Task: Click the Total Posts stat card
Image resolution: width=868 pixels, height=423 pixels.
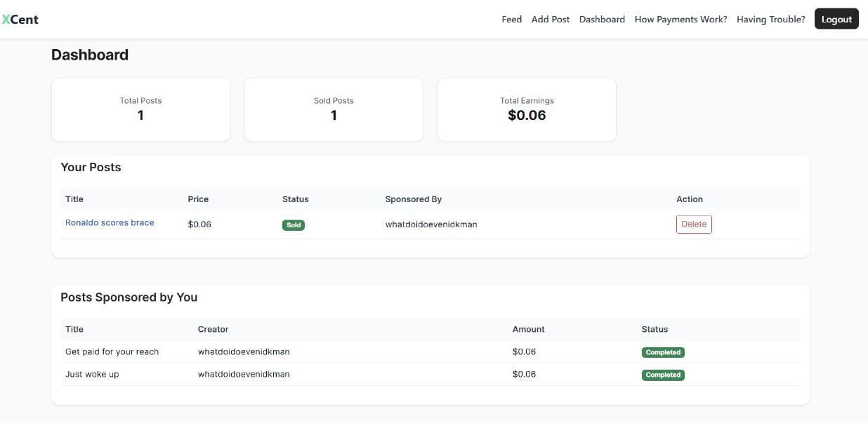Action: pyautogui.click(x=140, y=109)
